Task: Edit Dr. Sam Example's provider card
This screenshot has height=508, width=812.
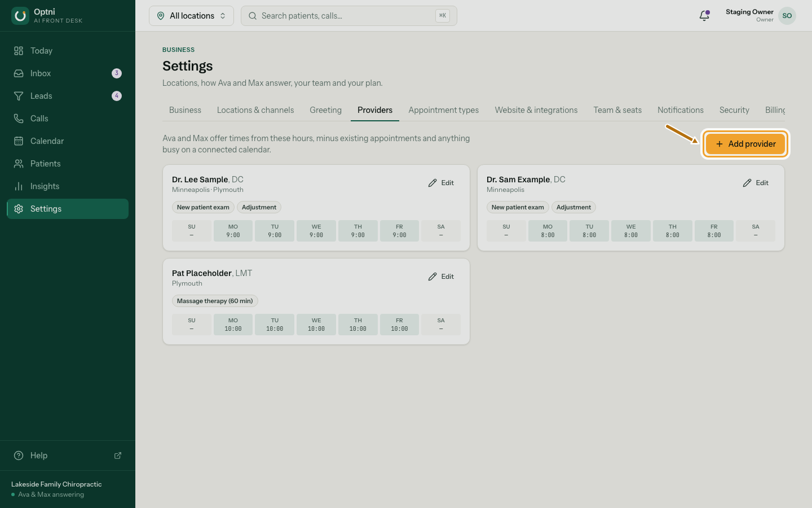Action: [756, 183]
